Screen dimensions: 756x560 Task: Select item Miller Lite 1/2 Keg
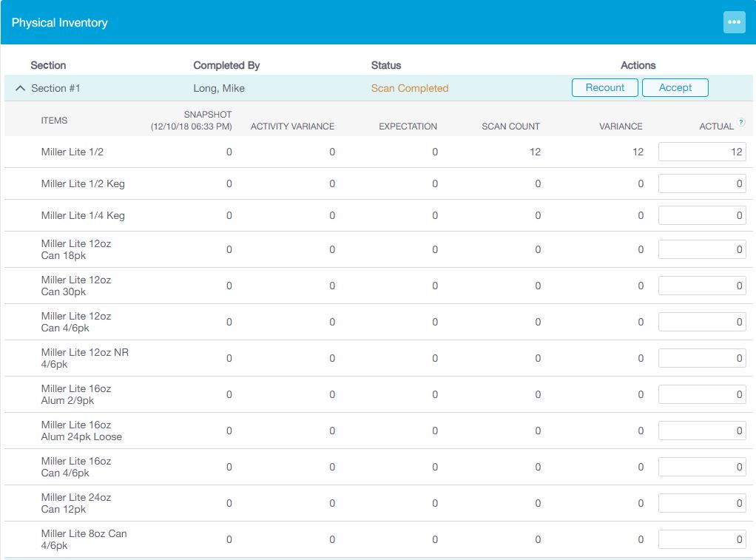coord(83,183)
